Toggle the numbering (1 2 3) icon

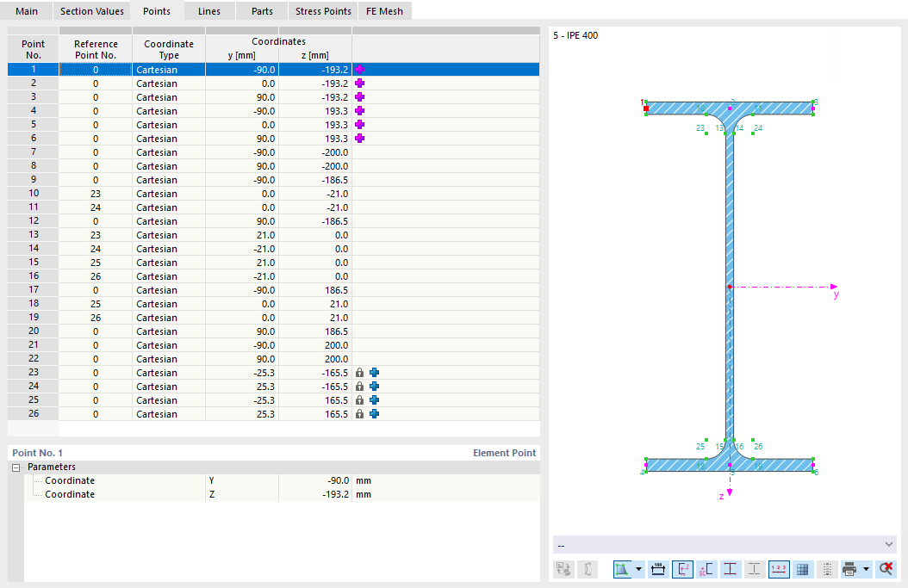click(x=779, y=569)
